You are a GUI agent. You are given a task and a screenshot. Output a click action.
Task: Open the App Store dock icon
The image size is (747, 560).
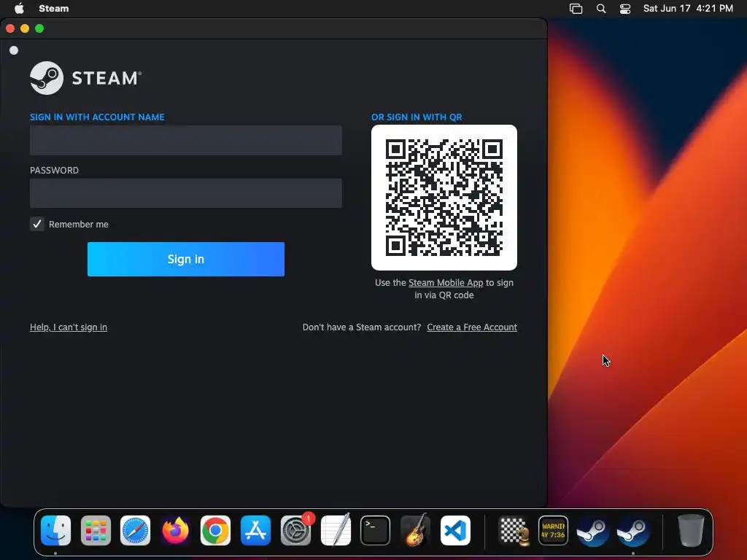click(x=255, y=531)
